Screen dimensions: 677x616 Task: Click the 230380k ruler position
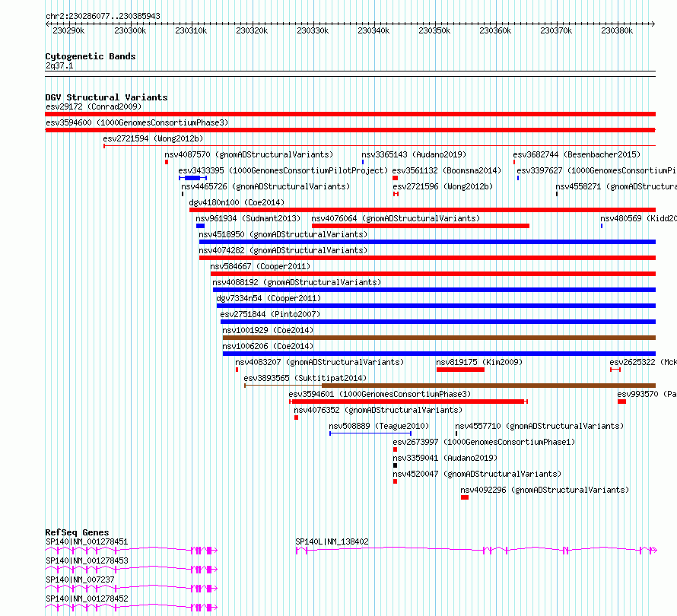pyautogui.click(x=617, y=30)
